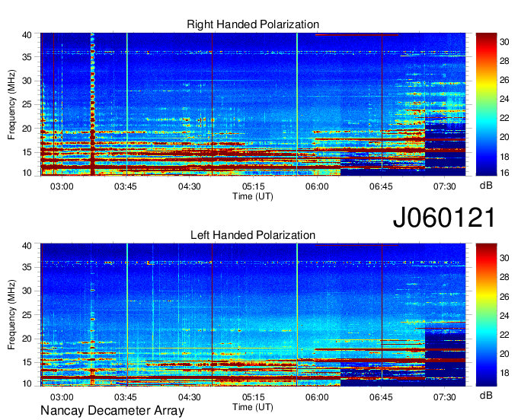Click the 22 dB label on Right Handed colorbar
The image size is (518, 420).
coord(504,118)
